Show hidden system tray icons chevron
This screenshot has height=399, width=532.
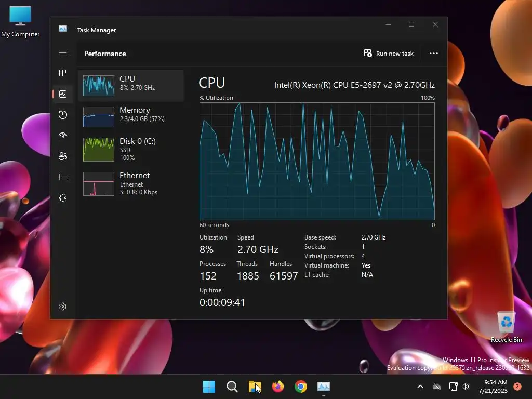point(420,387)
